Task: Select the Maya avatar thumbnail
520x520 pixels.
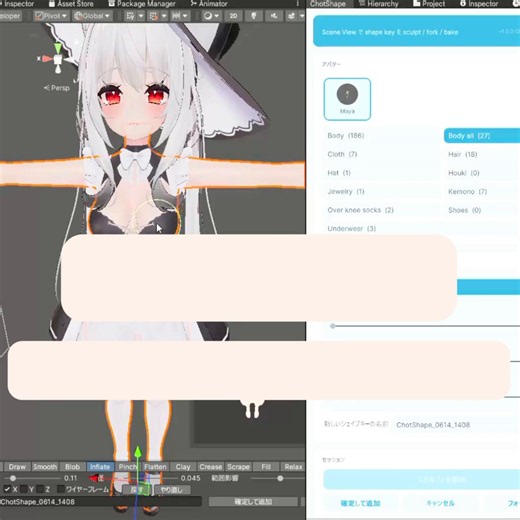Action: tap(347, 99)
